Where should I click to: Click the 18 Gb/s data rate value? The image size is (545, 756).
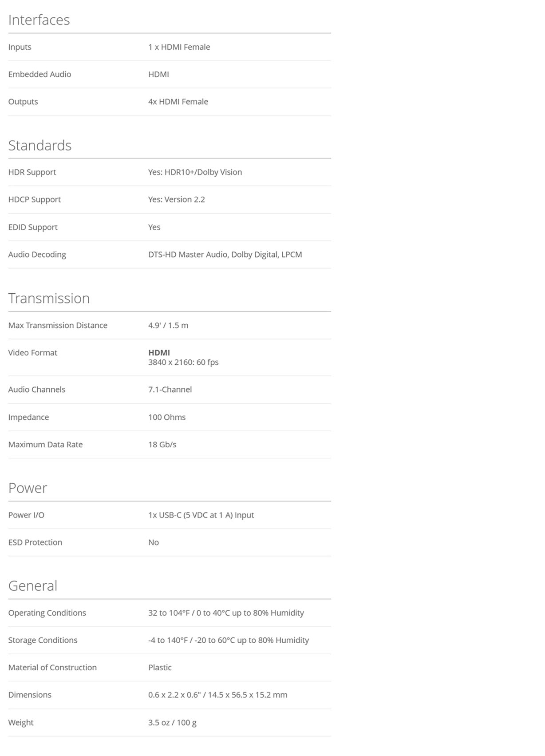pos(162,445)
